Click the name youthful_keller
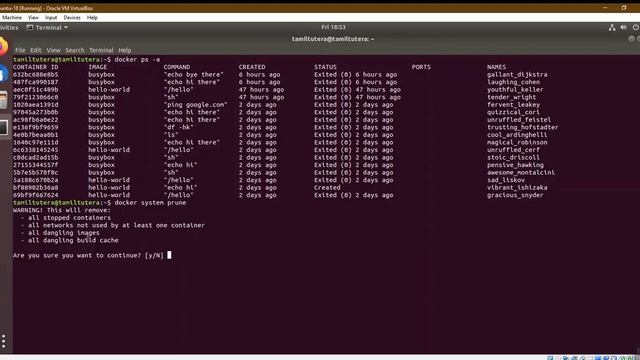640x360 pixels. (515, 90)
